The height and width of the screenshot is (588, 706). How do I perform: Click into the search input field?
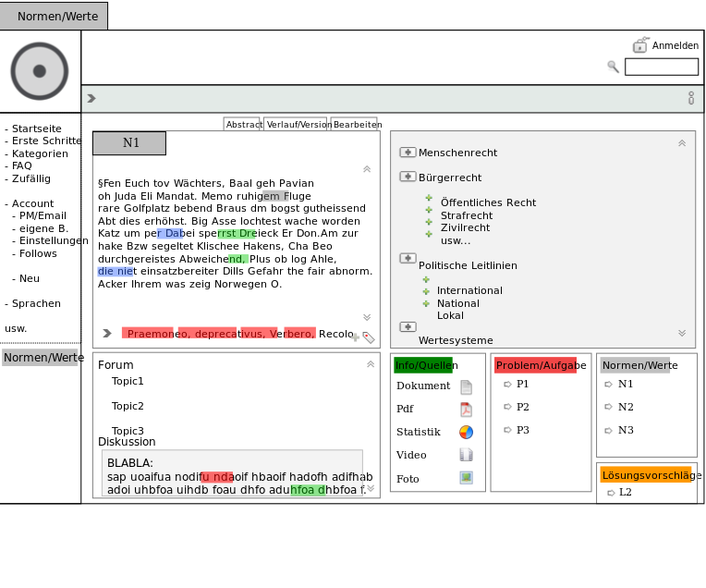click(661, 67)
